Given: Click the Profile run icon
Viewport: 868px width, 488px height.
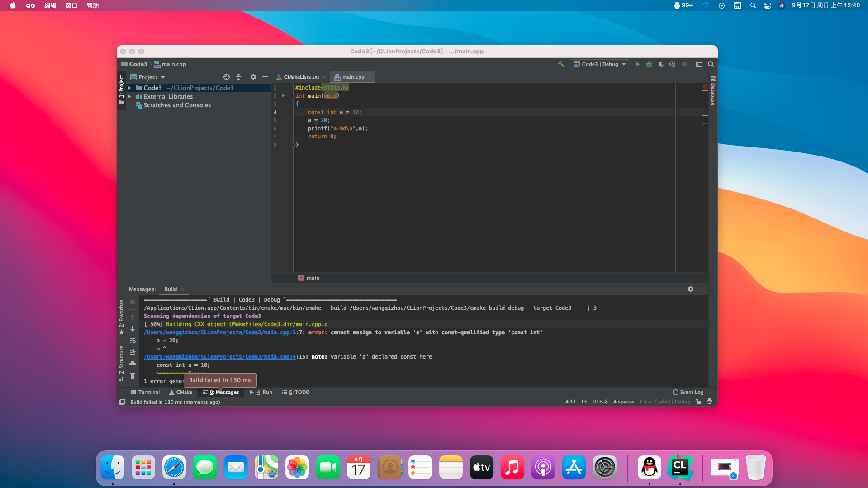Looking at the screenshot, I should pos(673,64).
